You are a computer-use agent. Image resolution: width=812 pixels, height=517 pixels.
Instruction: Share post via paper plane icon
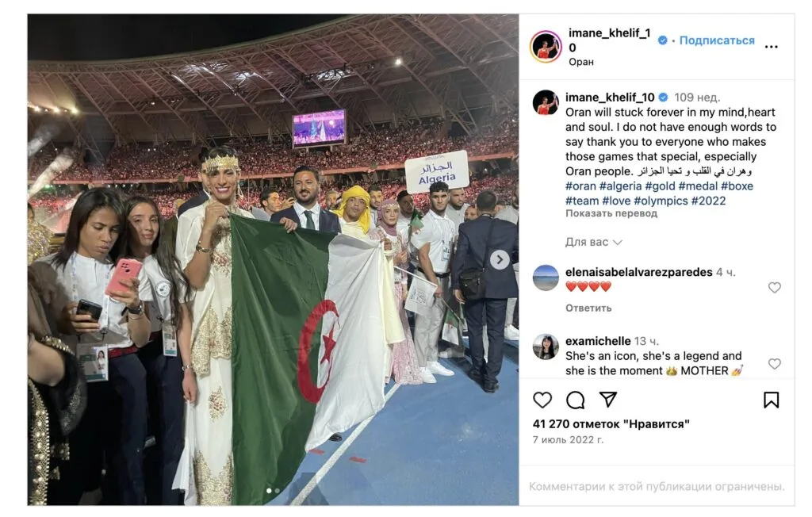[608, 400]
